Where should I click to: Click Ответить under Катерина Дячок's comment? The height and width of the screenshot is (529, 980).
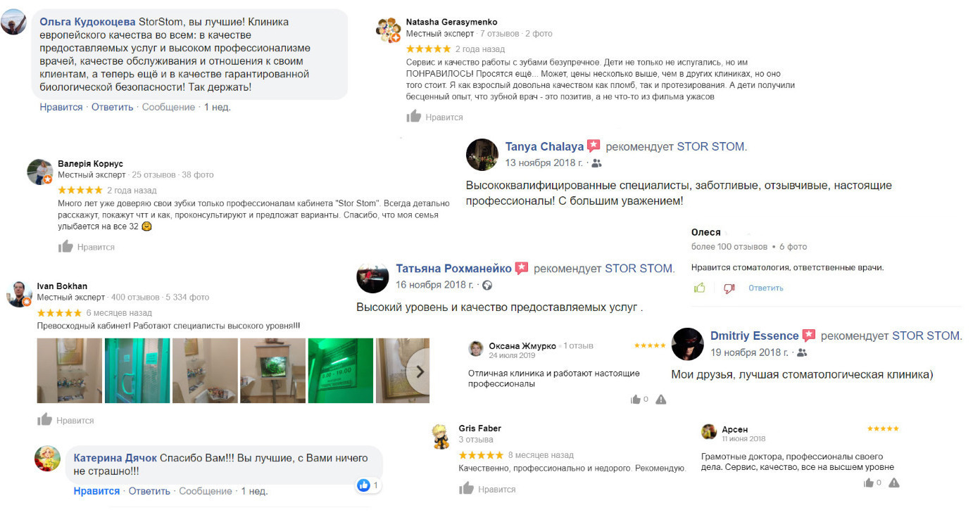click(x=149, y=491)
